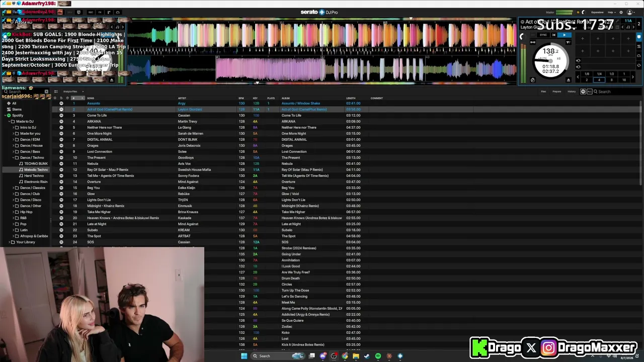Open Google Chrome from the taskbar
Viewport: 644px width, 362px height.
(345, 356)
